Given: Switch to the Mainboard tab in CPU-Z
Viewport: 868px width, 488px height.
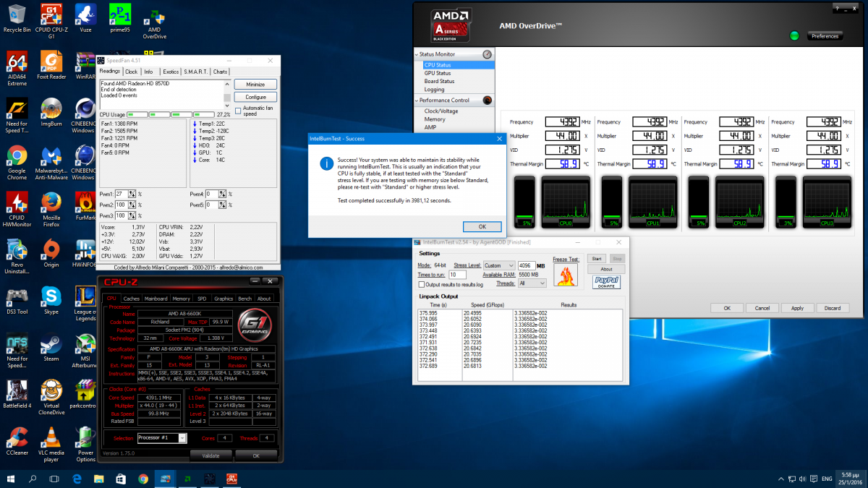Looking at the screenshot, I should pos(156,298).
